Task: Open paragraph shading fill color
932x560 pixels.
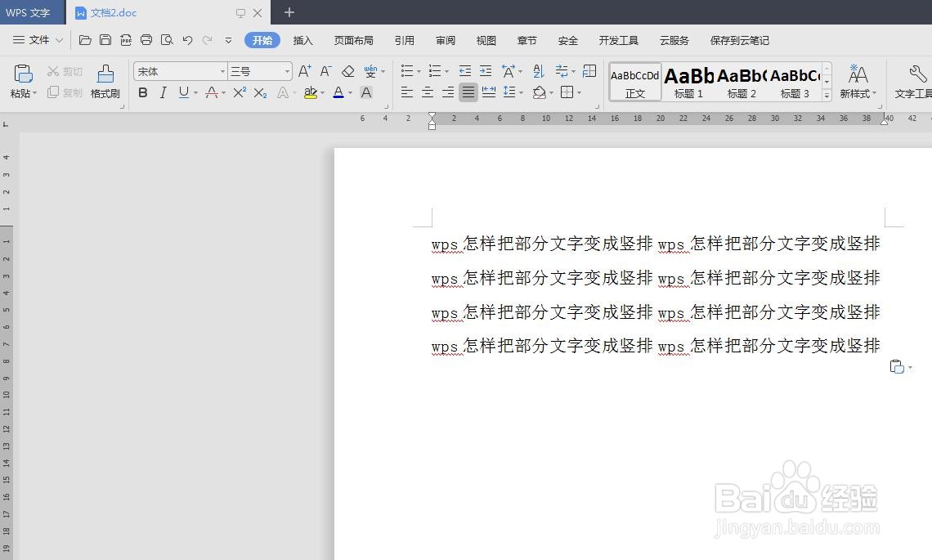Action: 539,92
